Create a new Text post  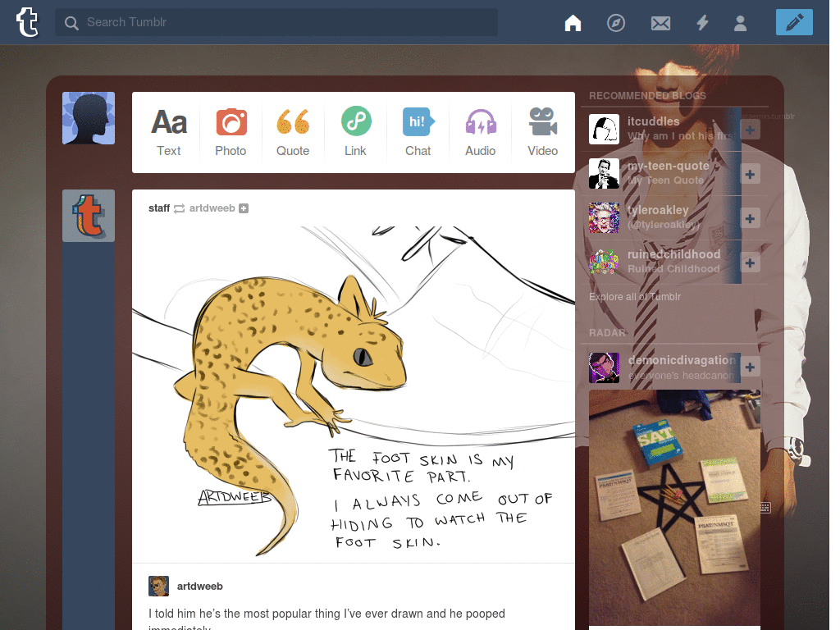click(x=169, y=132)
